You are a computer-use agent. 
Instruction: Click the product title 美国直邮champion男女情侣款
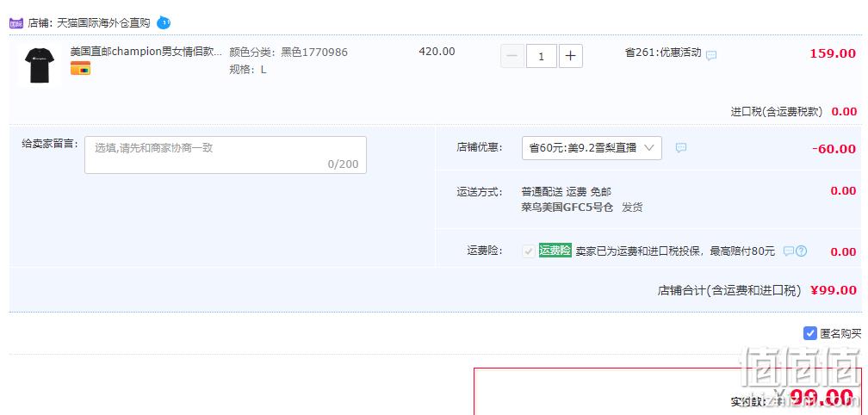(146, 52)
